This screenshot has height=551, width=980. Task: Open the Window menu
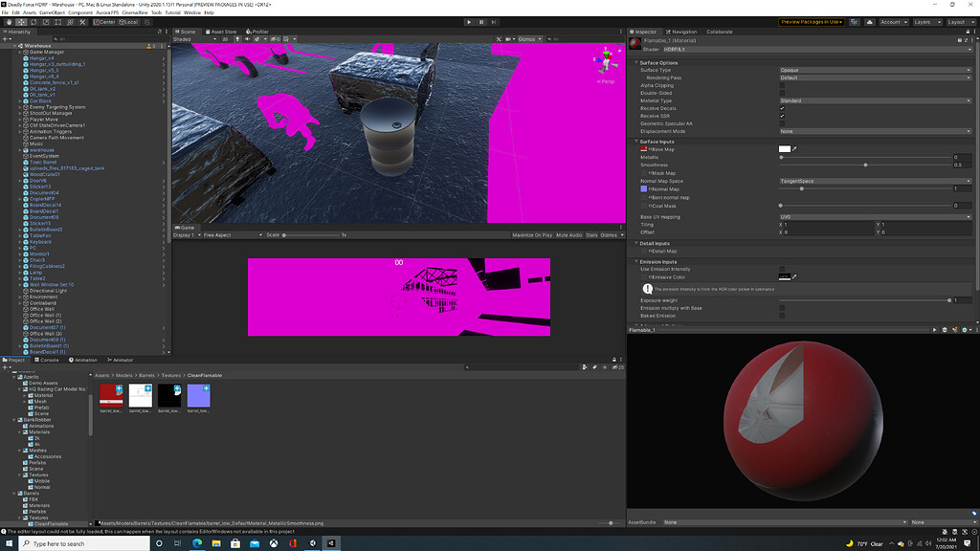pyautogui.click(x=188, y=13)
